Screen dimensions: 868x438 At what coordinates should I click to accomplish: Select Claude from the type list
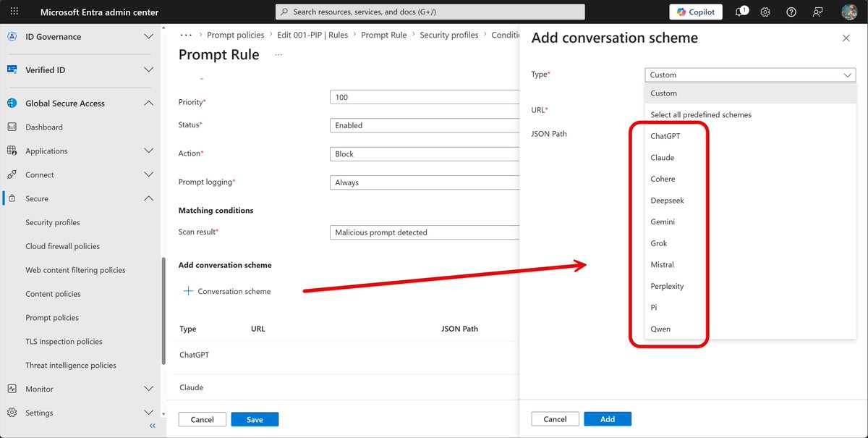click(x=750, y=157)
